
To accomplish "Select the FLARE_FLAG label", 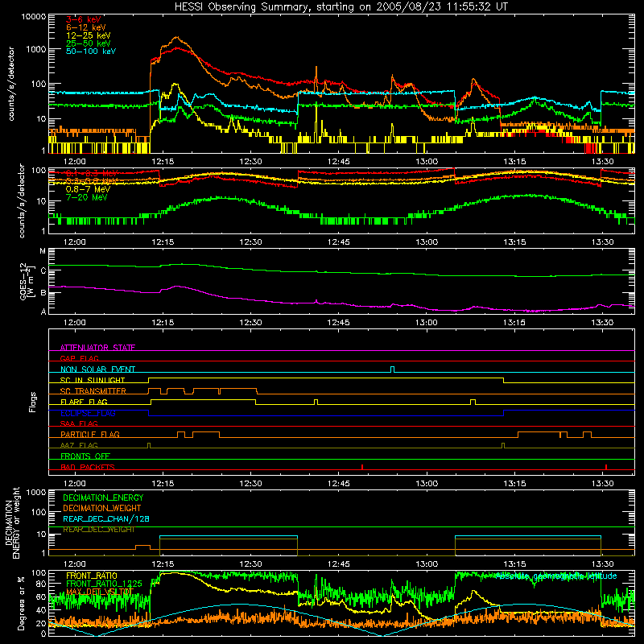I will 84,402.
